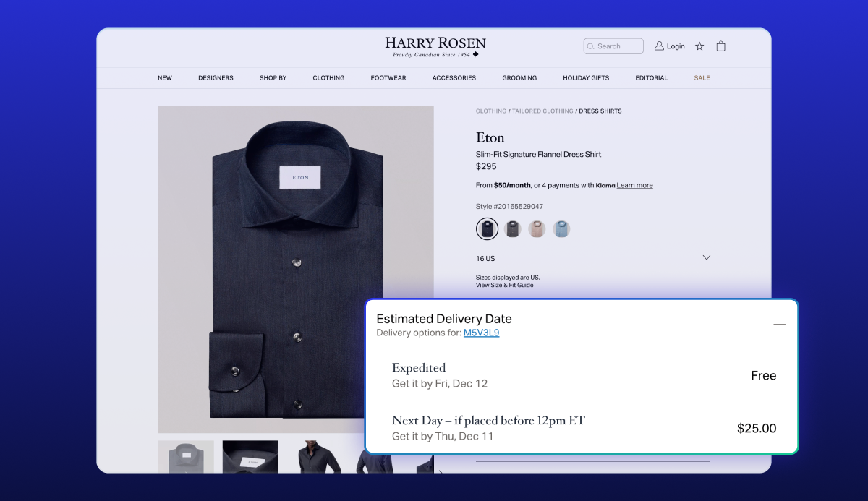Click the main navy shirt product image
The image size is (868, 501).
click(x=296, y=270)
